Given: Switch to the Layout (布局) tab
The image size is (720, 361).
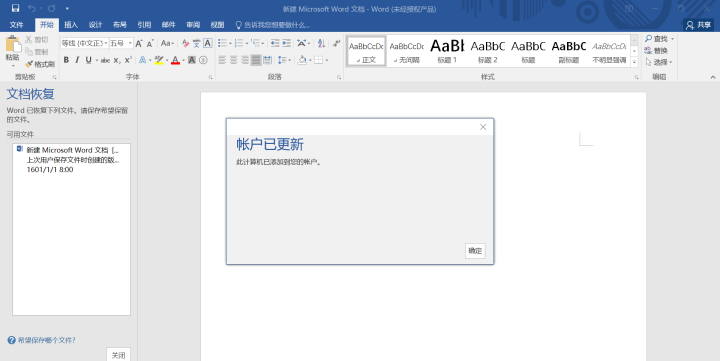Looking at the screenshot, I should (119, 25).
